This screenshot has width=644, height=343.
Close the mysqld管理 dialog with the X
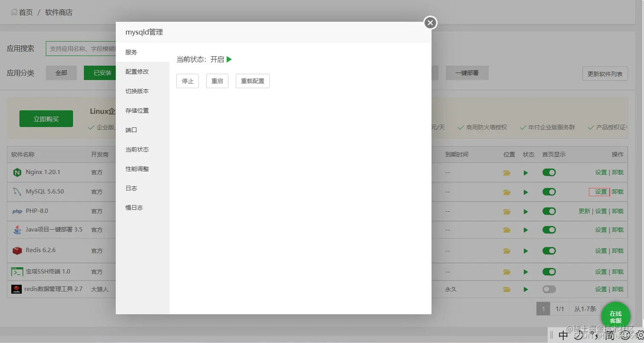pos(430,23)
